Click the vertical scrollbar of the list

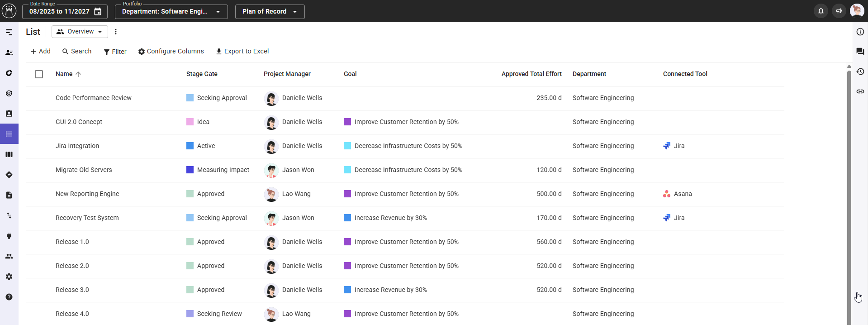pos(849,181)
